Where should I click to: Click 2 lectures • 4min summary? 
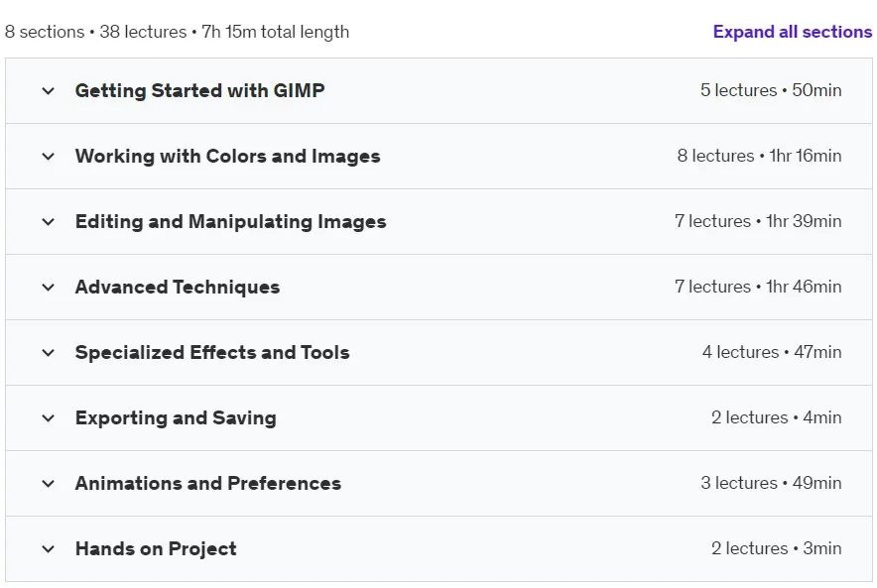click(x=777, y=417)
